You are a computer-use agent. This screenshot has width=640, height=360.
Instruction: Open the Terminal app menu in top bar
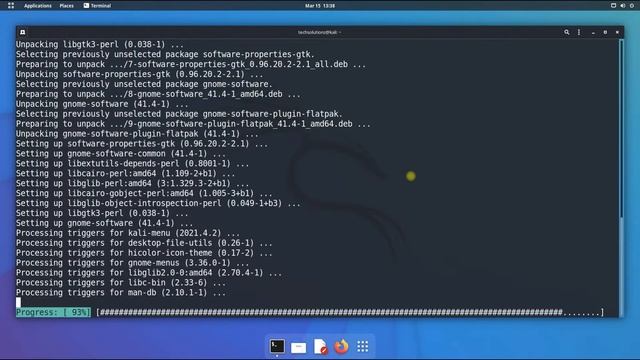click(x=97, y=6)
